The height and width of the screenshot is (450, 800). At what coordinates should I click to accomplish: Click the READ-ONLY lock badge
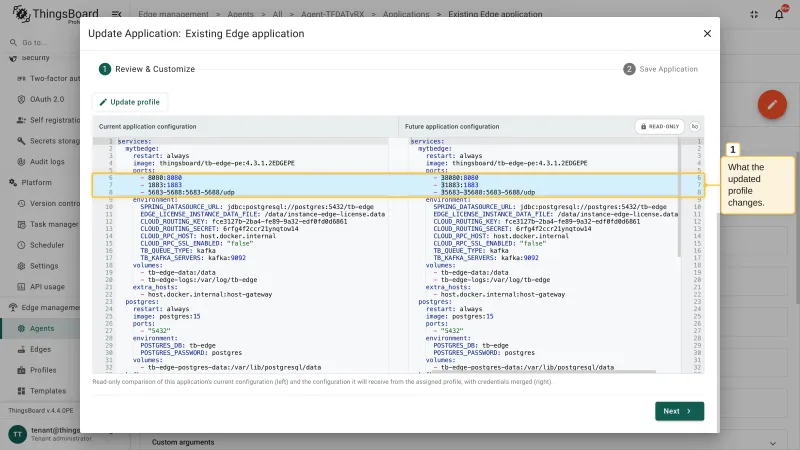coord(660,127)
